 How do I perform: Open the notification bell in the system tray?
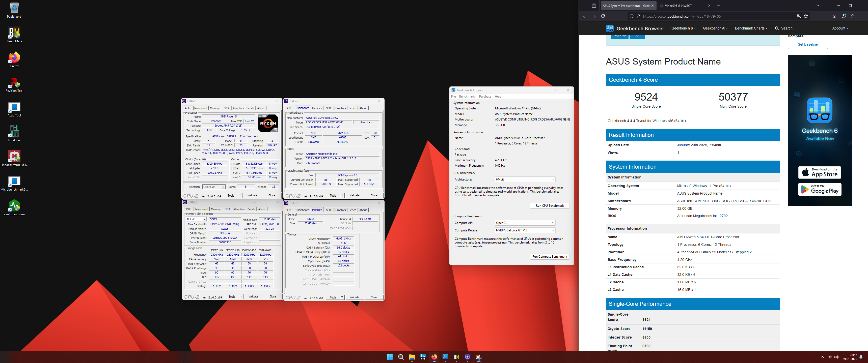[861, 357]
